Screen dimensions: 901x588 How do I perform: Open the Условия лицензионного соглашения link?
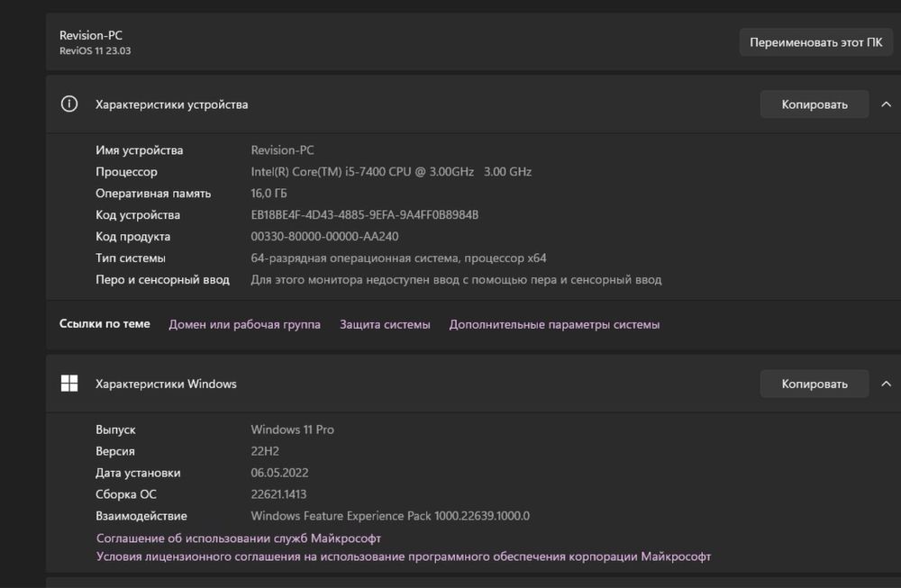tap(404, 556)
